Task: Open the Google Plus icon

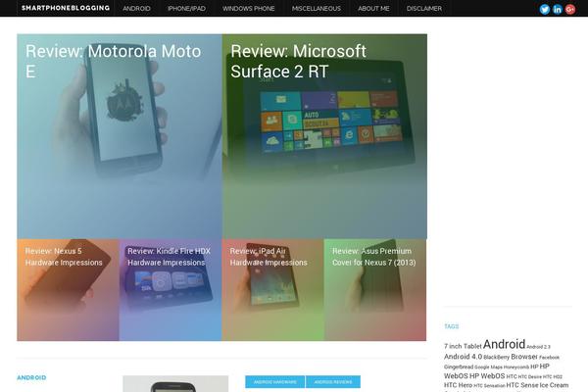Action: [570, 10]
